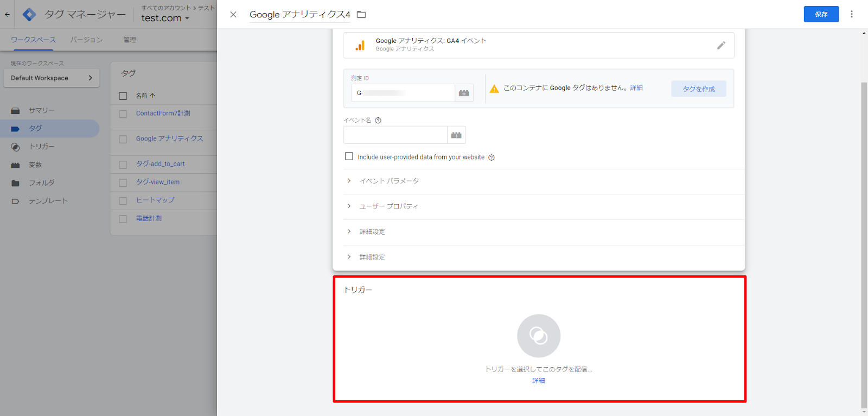Click the Tag Manager diamond logo
The height and width of the screenshot is (416, 868).
pyautogui.click(x=29, y=15)
